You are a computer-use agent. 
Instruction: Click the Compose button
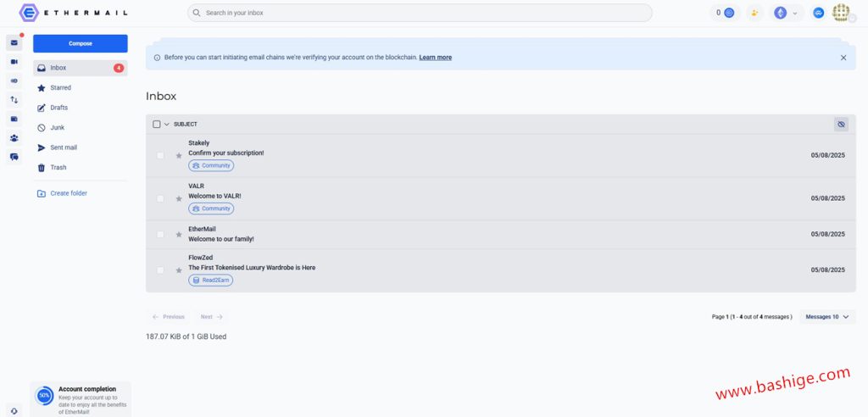coord(81,44)
